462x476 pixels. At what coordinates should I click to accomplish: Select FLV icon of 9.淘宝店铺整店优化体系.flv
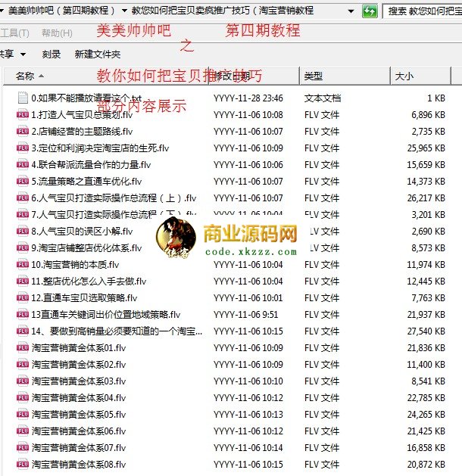pos(23,247)
